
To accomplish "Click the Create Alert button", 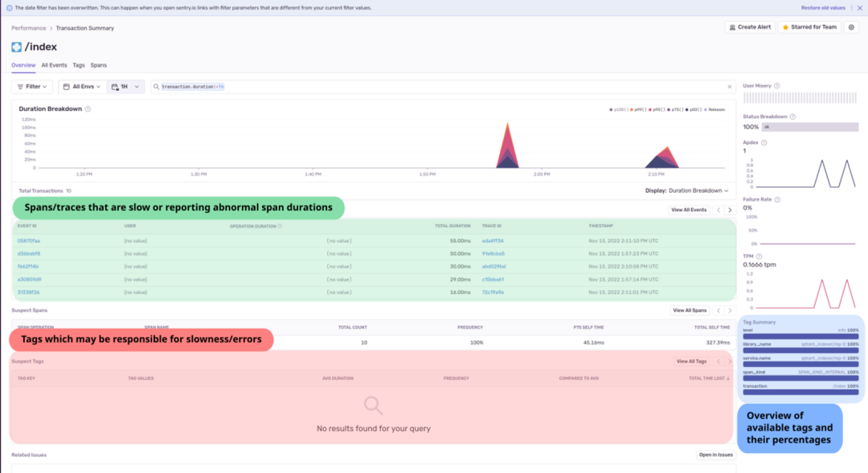I will 750,27.
